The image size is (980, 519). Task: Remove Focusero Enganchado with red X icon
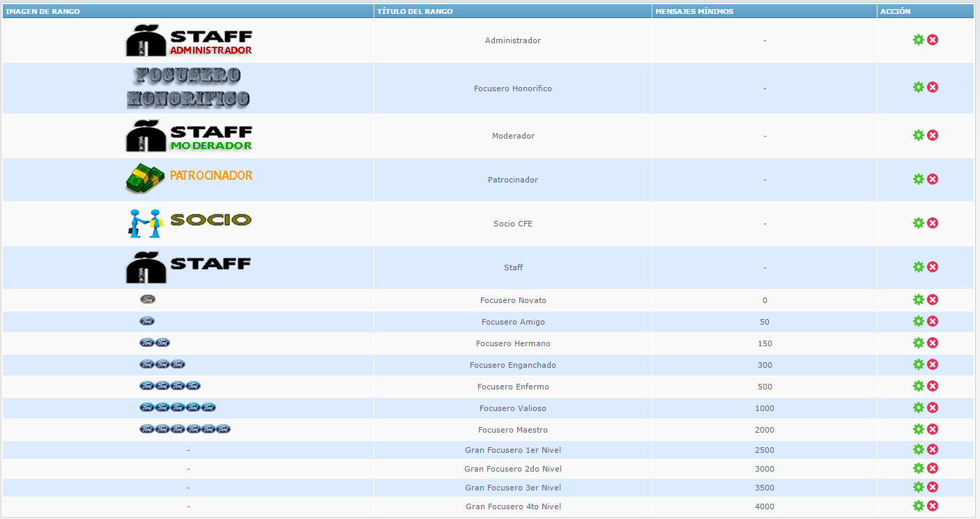(x=933, y=364)
